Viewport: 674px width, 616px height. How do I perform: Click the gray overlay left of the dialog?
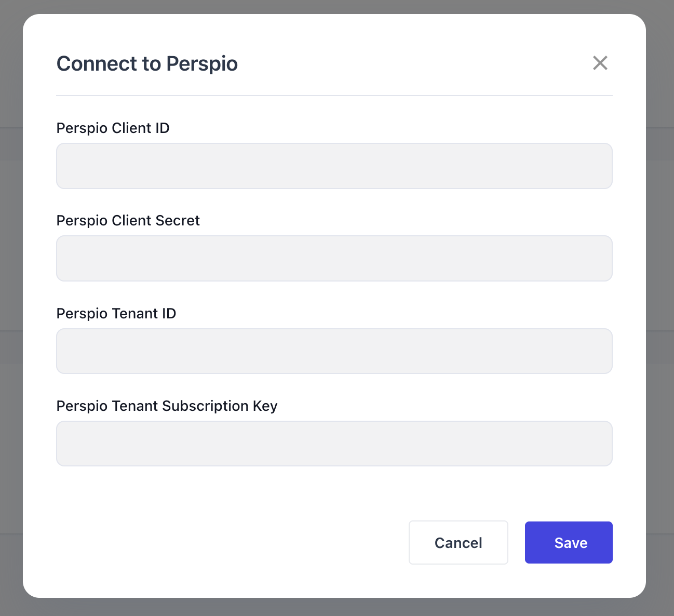pyautogui.click(x=11, y=307)
